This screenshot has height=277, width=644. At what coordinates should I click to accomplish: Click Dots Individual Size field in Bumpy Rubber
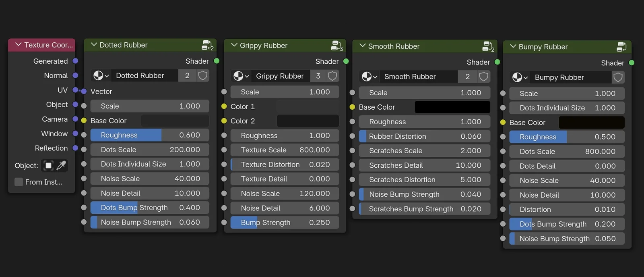567,108
